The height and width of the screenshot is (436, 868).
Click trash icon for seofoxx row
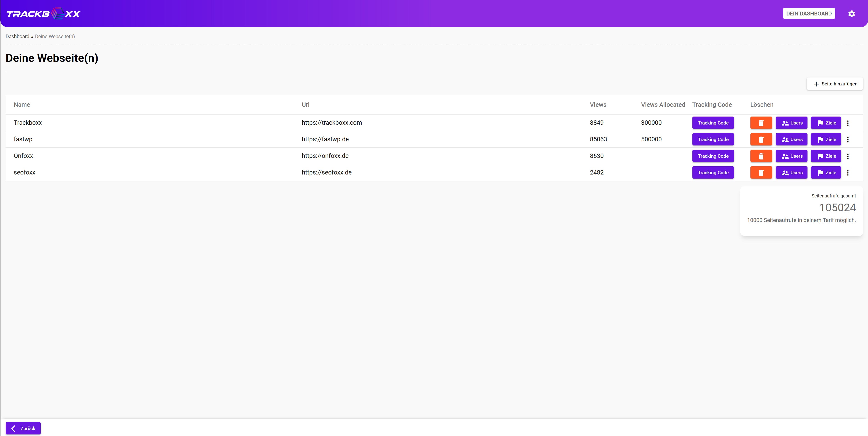click(x=761, y=173)
